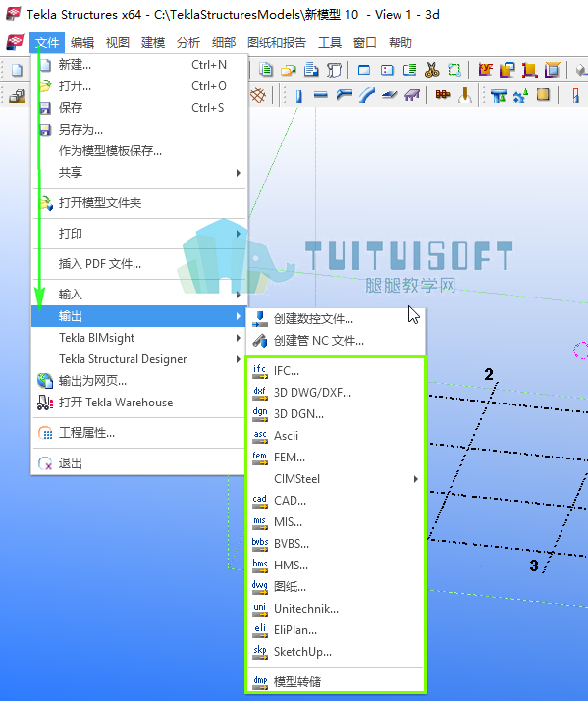Viewport: 588px width, 701px height.
Task: Click the blue window with dots icon
Action: [x=387, y=70]
